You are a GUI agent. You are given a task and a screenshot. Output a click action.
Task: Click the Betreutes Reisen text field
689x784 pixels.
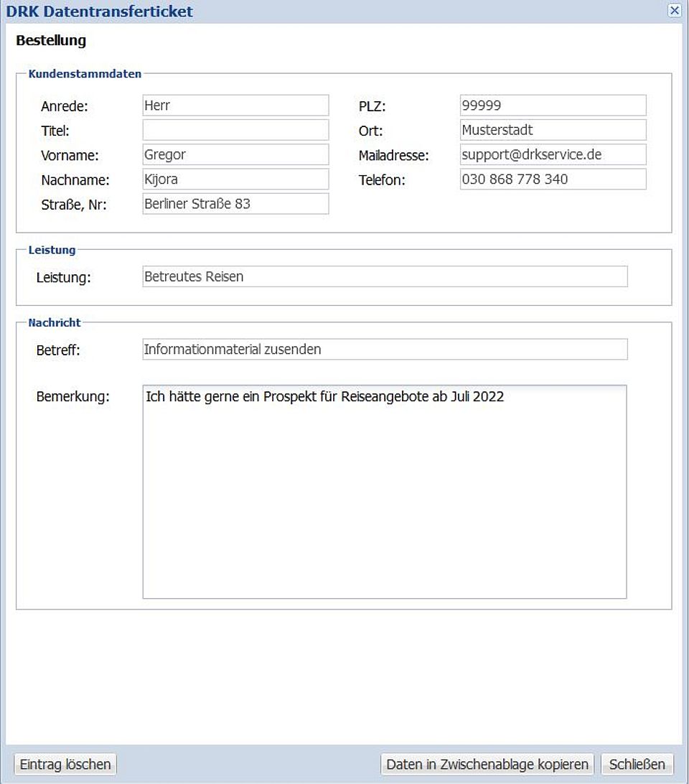coord(385,276)
